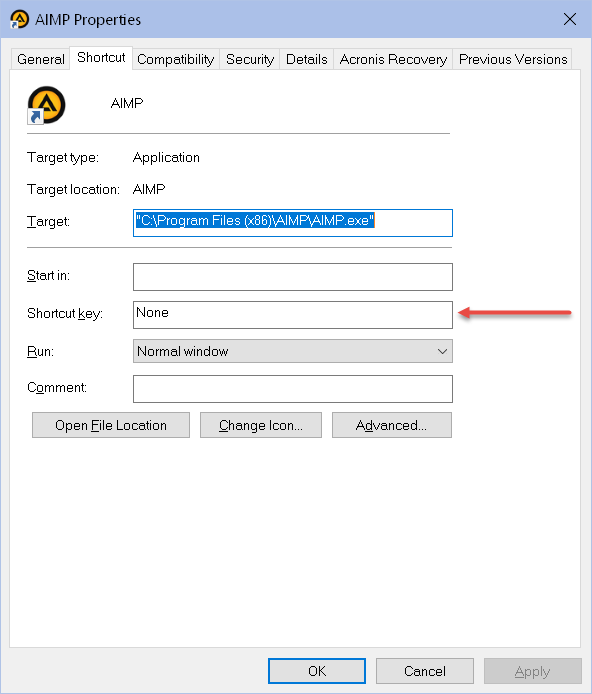
Task: Open the Change Icon dialog
Action: pos(261,425)
